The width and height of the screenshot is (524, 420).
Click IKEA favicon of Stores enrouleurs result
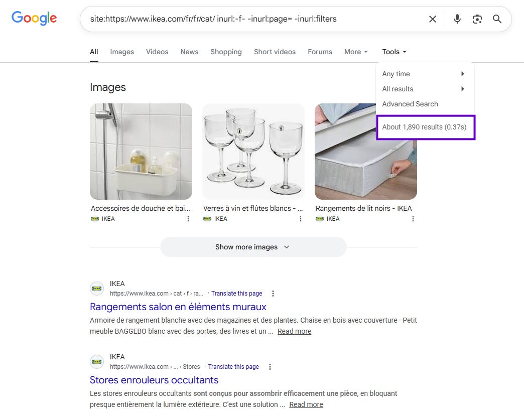tap(97, 361)
